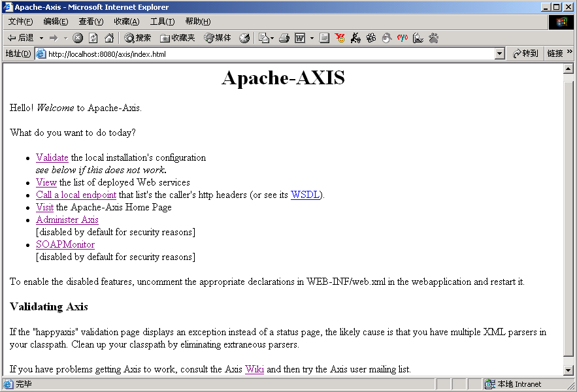577x392 pixels.
Task: Open the View deployed services link
Action: (46, 182)
